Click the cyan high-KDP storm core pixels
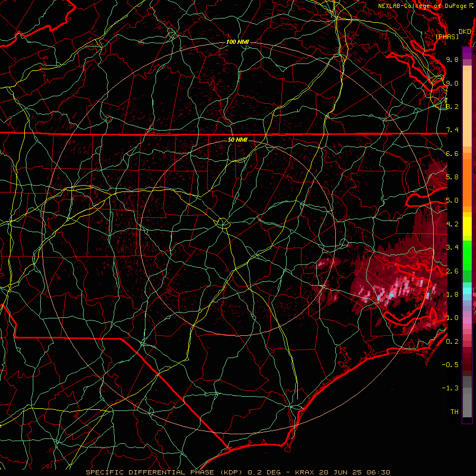476x476 pixels. pyautogui.click(x=391, y=295)
